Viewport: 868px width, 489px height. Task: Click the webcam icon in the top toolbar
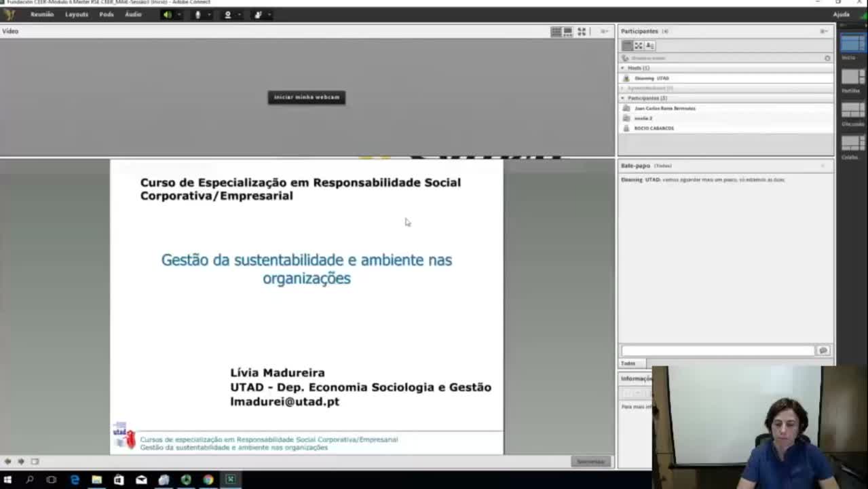tap(227, 14)
